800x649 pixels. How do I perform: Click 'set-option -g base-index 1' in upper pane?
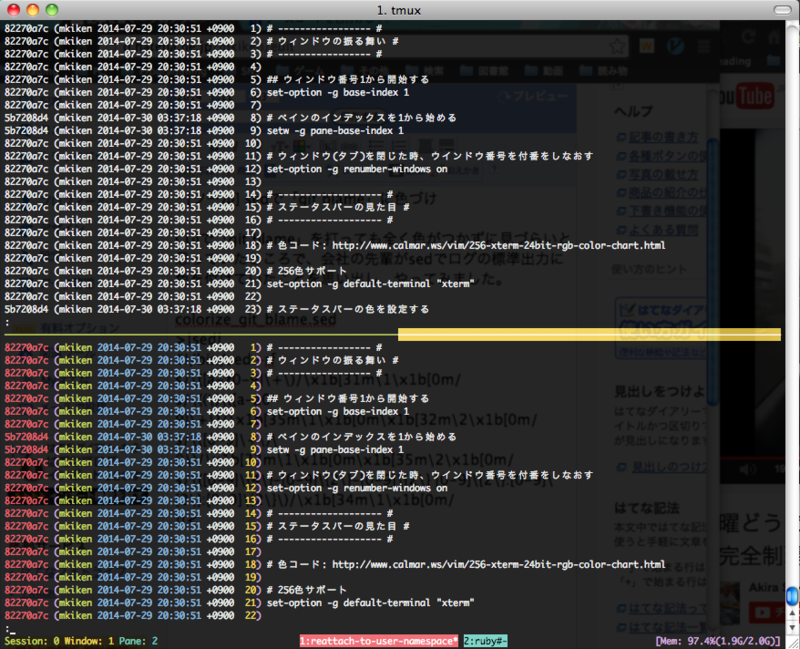[x=338, y=92]
